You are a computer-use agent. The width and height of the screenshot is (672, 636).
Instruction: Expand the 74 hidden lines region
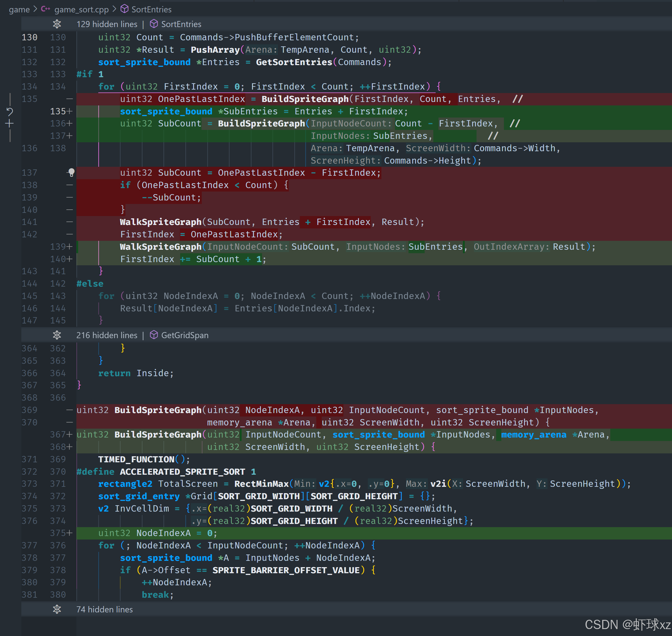pos(104,609)
